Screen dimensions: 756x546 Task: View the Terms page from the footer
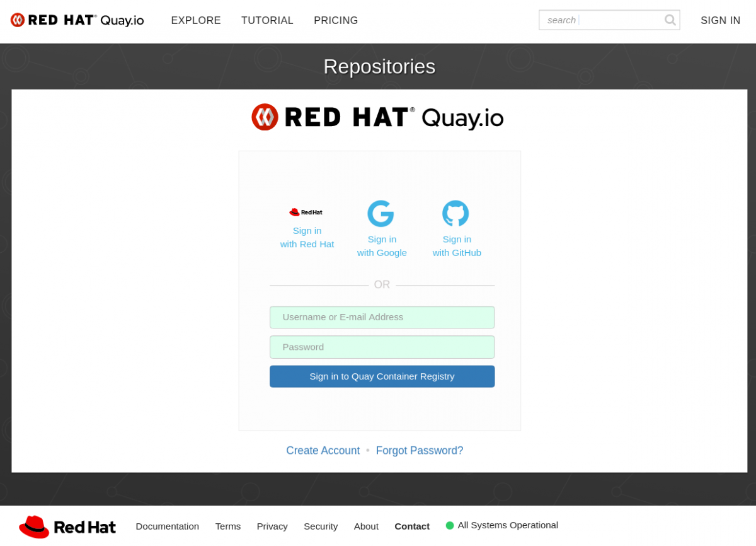(x=227, y=526)
